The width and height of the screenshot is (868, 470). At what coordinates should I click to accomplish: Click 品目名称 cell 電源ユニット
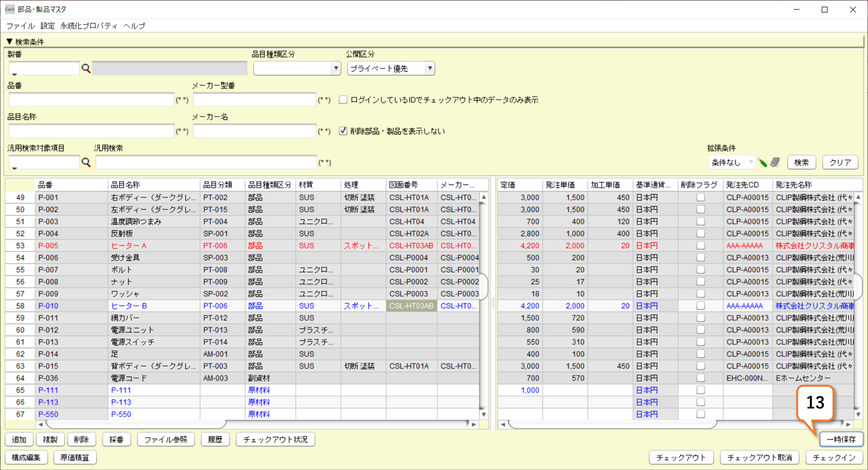click(154, 330)
